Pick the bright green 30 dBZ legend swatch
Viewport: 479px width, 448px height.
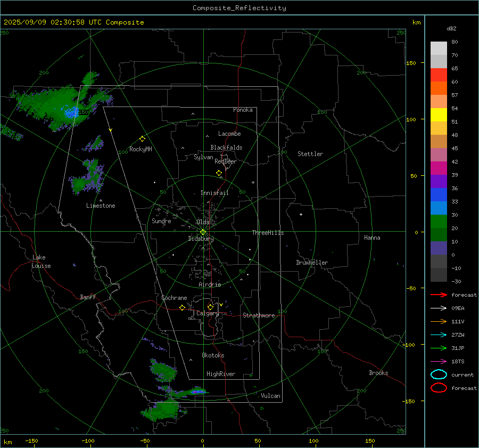pyautogui.click(x=439, y=221)
